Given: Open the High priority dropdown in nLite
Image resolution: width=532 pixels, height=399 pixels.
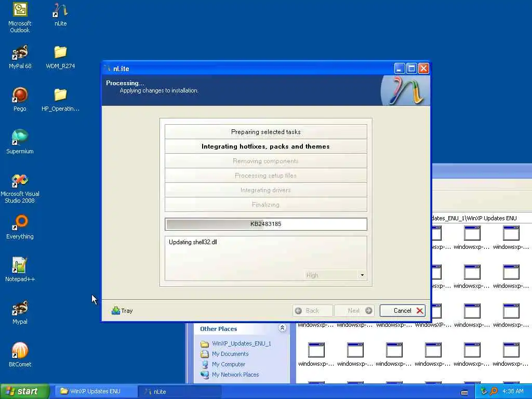Looking at the screenshot, I should tap(362, 275).
